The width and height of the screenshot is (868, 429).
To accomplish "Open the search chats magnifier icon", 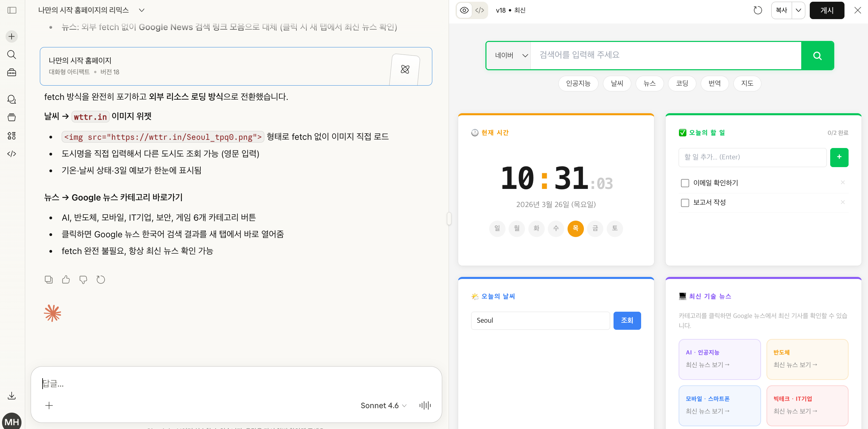I will (12, 55).
